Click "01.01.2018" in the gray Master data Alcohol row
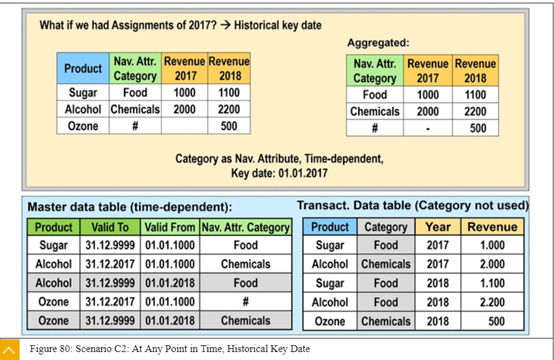Image resolution: width=554 pixels, height=360 pixels. [x=170, y=283]
